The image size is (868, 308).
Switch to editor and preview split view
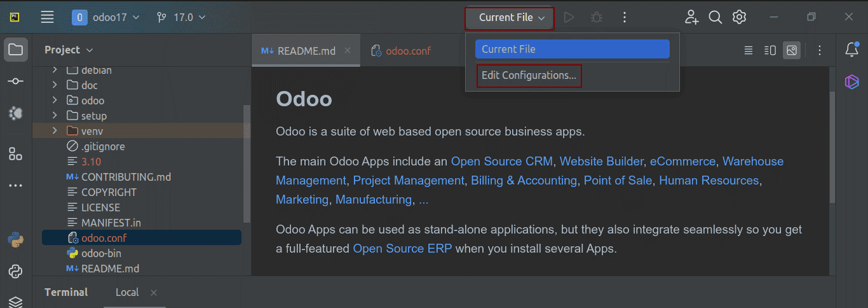770,50
